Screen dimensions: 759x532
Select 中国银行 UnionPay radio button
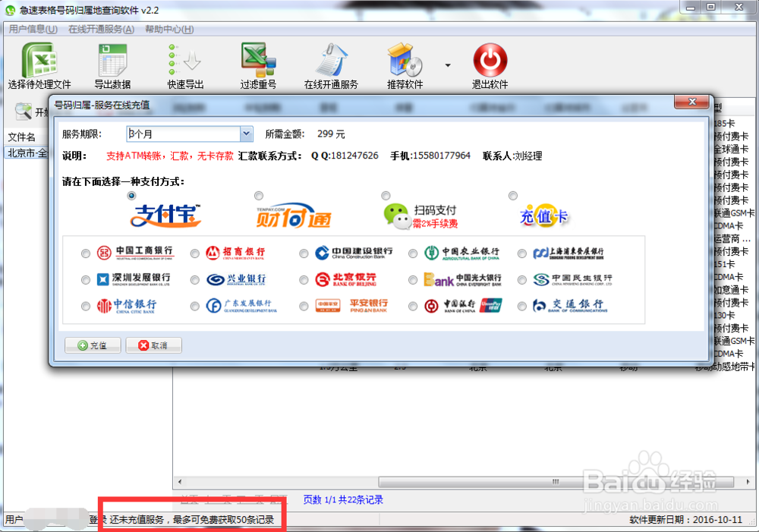click(x=413, y=306)
